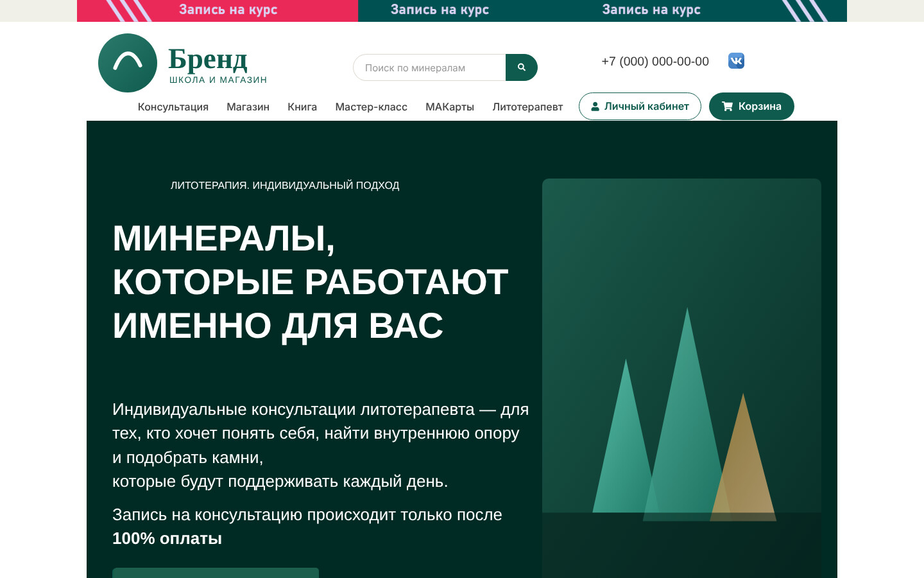Open the Личный кабинет account button
The width and height of the screenshot is (924, 578).
(640, 106)
